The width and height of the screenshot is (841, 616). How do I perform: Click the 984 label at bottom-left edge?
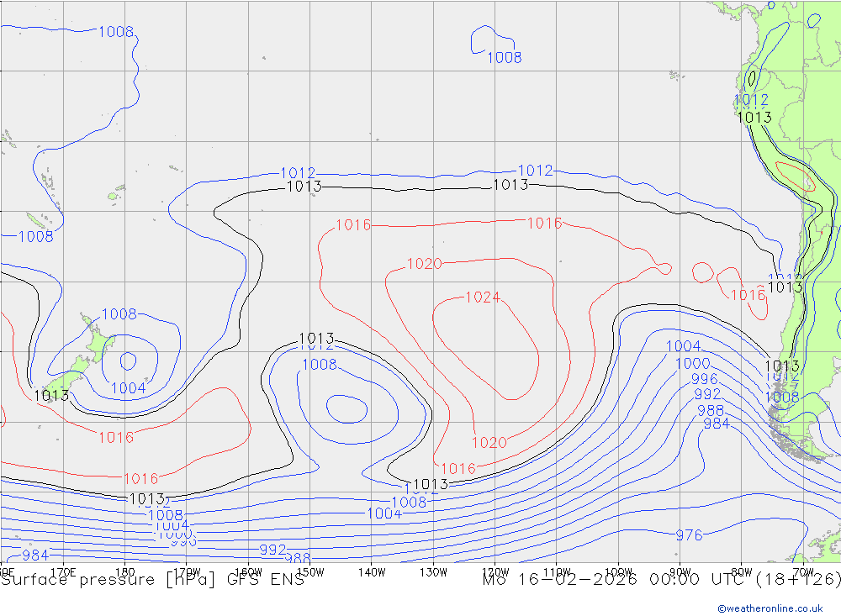[35, 555]
